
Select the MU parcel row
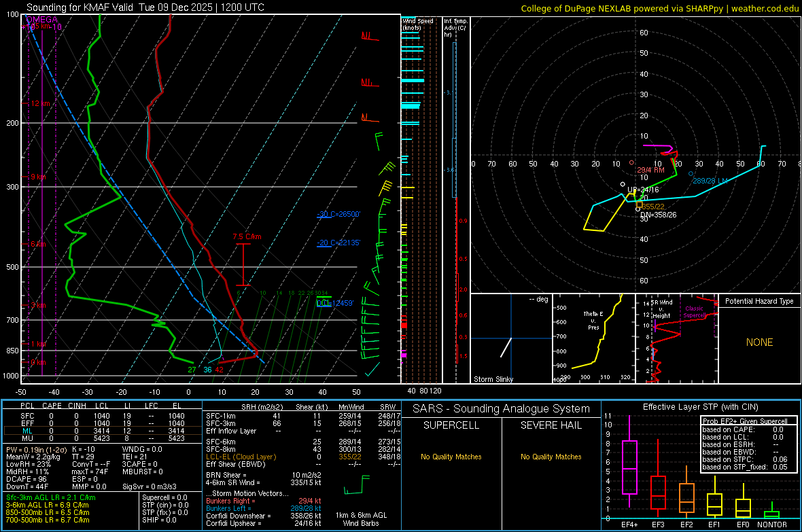point(103,438)
